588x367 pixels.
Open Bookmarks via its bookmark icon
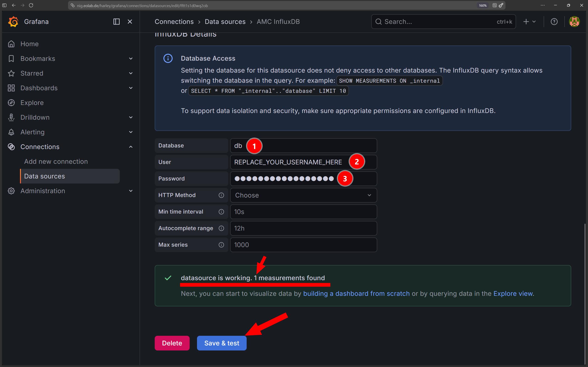[11, 59]
